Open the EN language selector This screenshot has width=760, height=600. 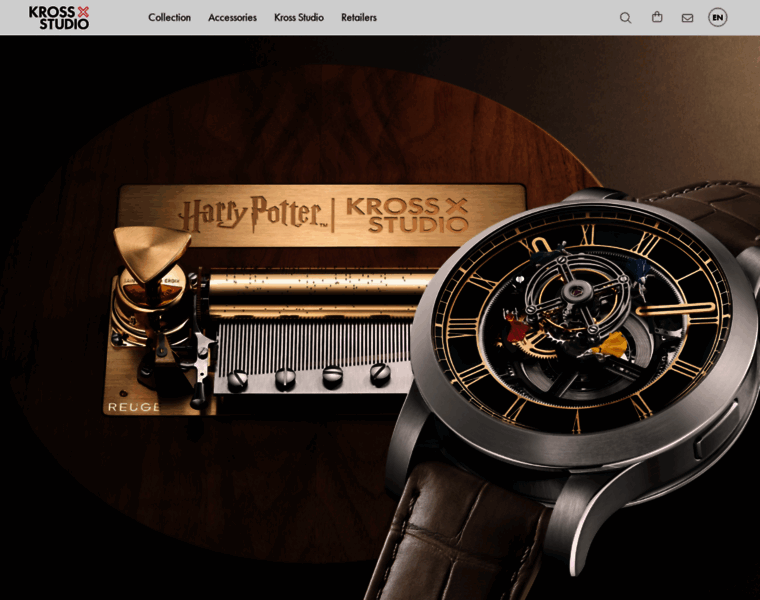click(717, 17)
